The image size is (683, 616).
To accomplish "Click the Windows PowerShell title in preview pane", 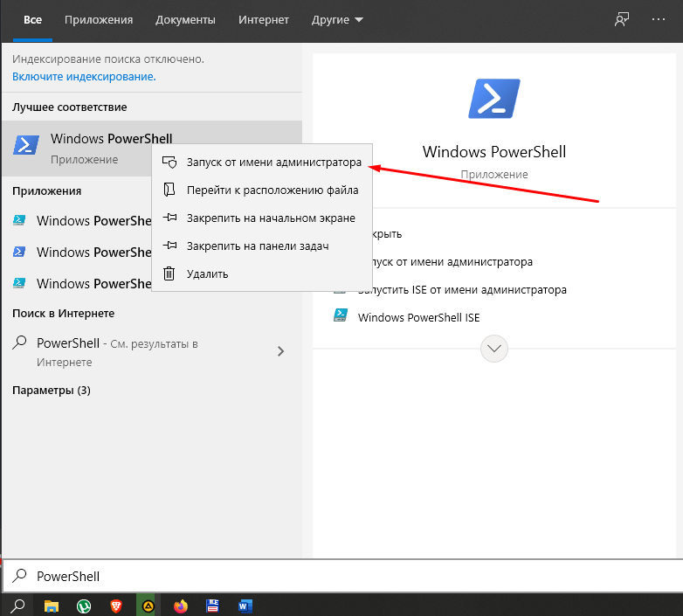I will click(x=494, y=152).
